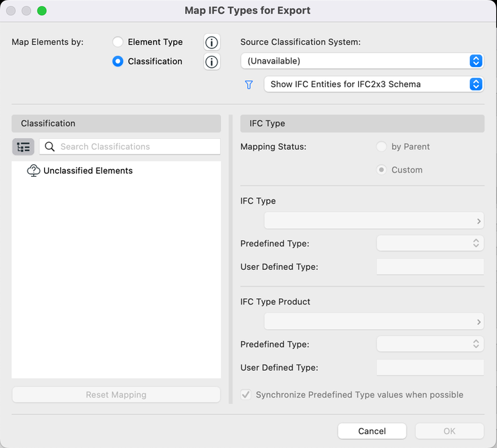Screen dimensions: 497x448
Task: Click the search magnifier icon
Action: tap(50, 146)
